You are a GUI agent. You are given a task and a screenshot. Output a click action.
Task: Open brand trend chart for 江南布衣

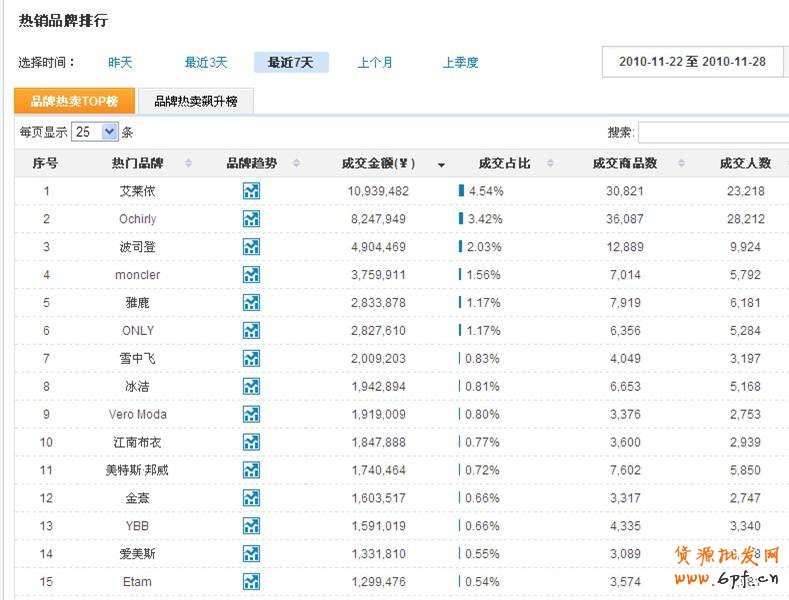coord(251,442)
